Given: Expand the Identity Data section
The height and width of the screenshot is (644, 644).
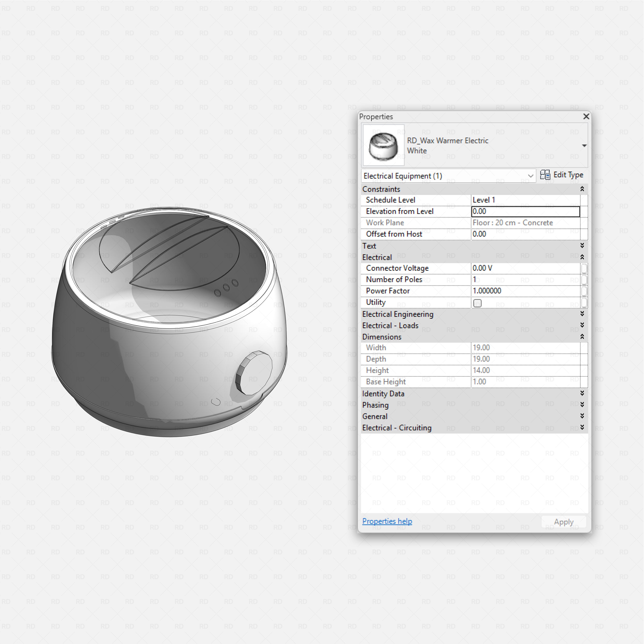Looking at the screenshot, I should coord(582,393).
